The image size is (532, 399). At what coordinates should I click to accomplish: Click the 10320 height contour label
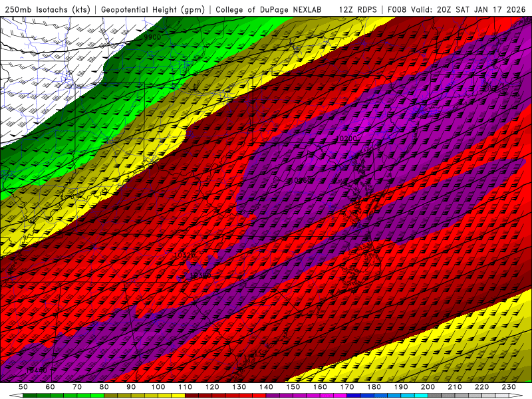click(x=185, y=255)
